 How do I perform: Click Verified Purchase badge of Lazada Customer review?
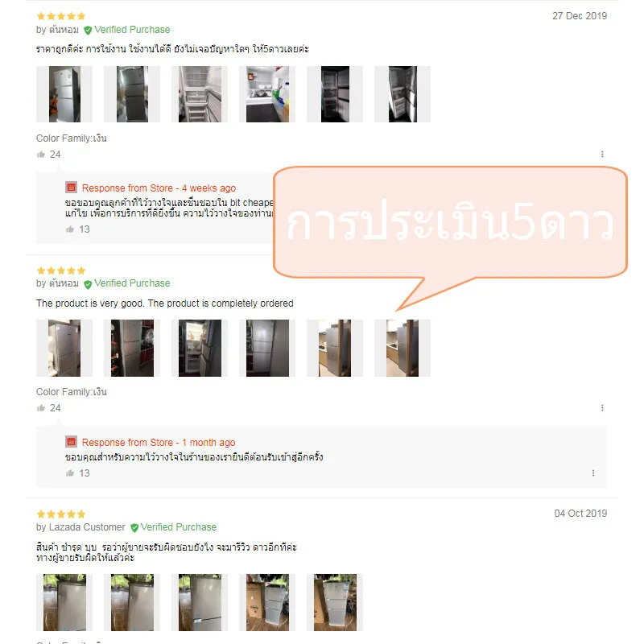pyautogui.click(x=173, y=527)
